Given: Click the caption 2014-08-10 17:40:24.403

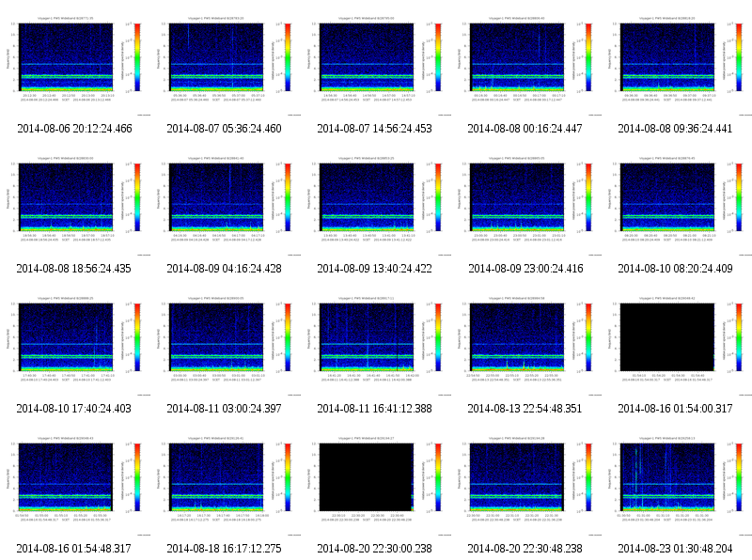Looking at the screenshot, I should (x=74, y=409).
